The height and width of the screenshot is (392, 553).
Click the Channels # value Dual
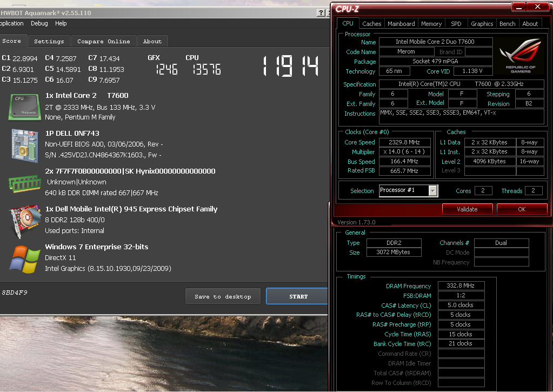[x=501, y=243]
